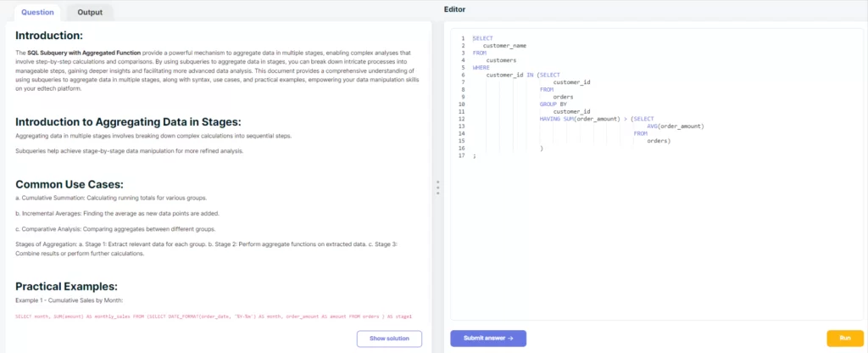
Task: Click empty code editor area below line 17
Action: (x=656, y=238)
